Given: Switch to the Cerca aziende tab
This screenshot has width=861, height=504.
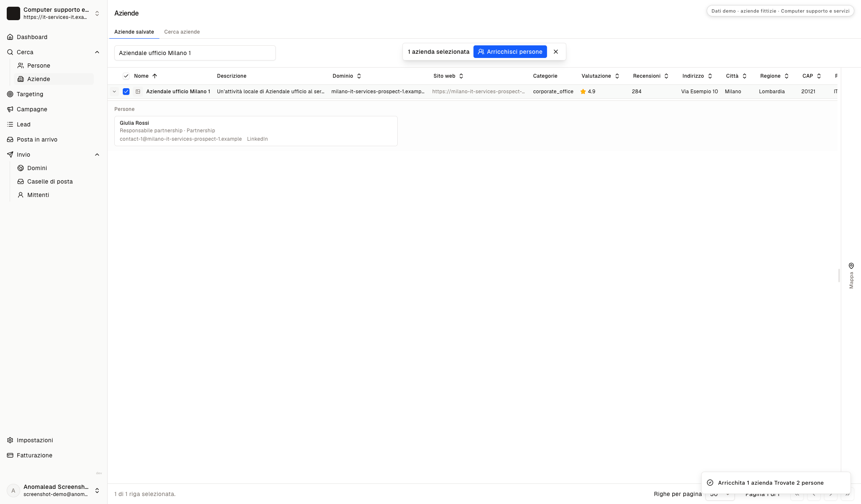Looking at the screenshot, I should (x=182, y=32).
